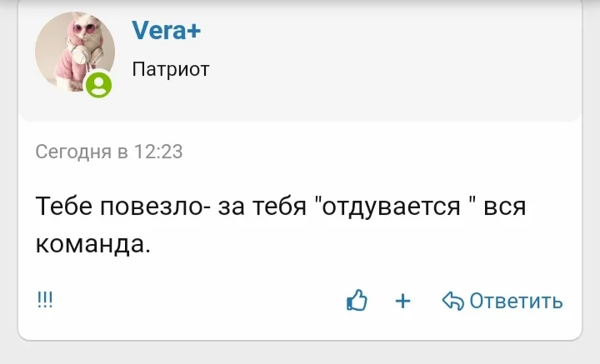Click the curved reply arrow icon

[452, 301]
